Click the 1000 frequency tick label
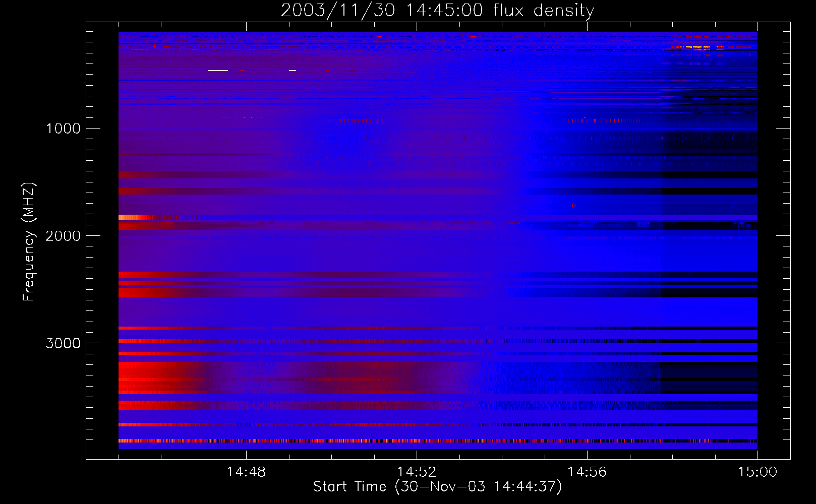This screenshot has width=816, height=504. pos(63,129)
